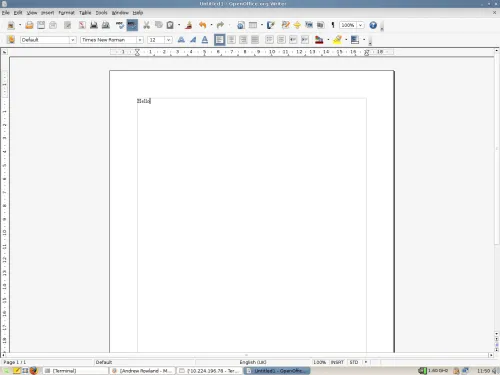This screenshot has width=500, height=375.
Task: Click the Redo arrow icon
Action: click(220, 25)
